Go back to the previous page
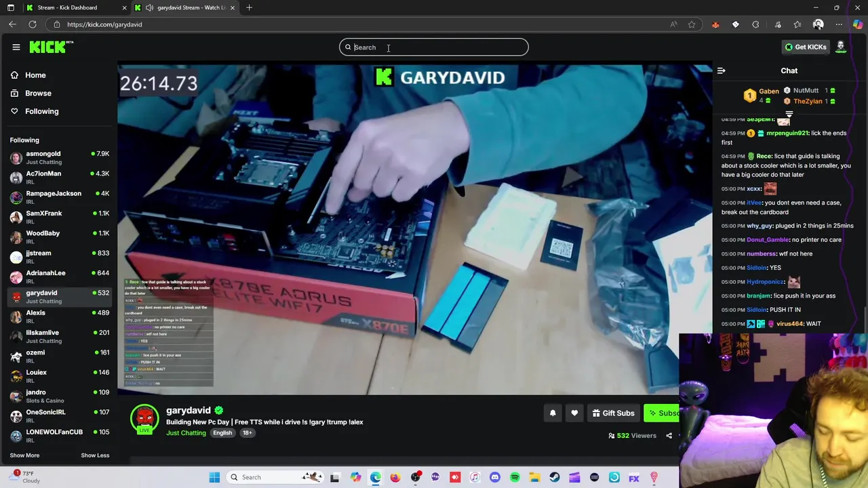 pyautogui.click(x=12, y=24)
